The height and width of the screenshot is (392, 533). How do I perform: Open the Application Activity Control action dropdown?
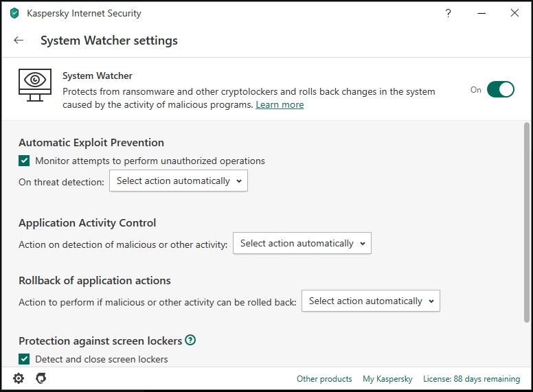[x=302, y=243]
